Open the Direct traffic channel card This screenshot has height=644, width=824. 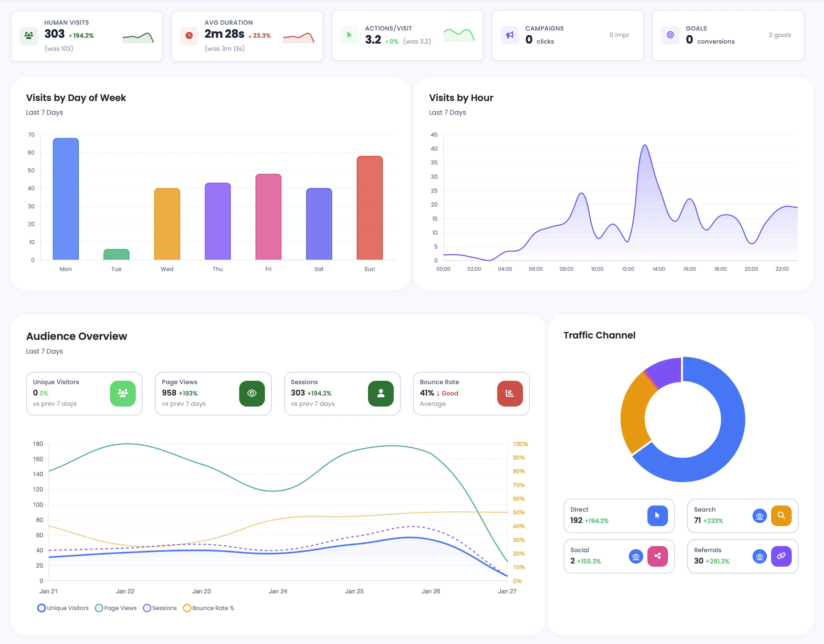pyautogui.click(x=619, y=516)
